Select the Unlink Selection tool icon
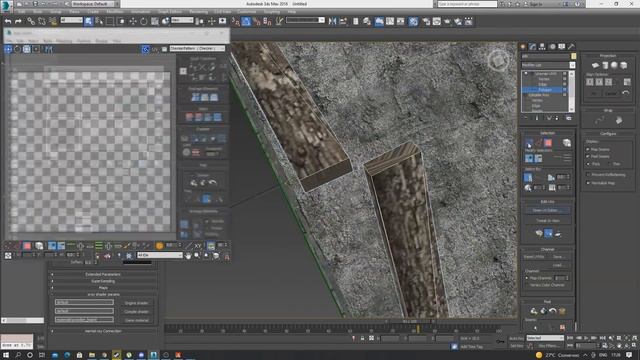 pyautogui.click(x=42, y=21)
